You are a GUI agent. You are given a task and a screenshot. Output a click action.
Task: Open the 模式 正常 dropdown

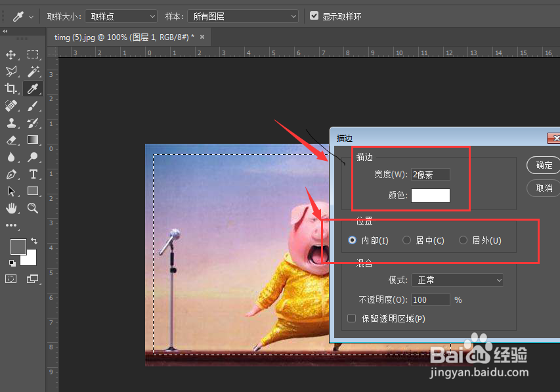coord(458,280)
